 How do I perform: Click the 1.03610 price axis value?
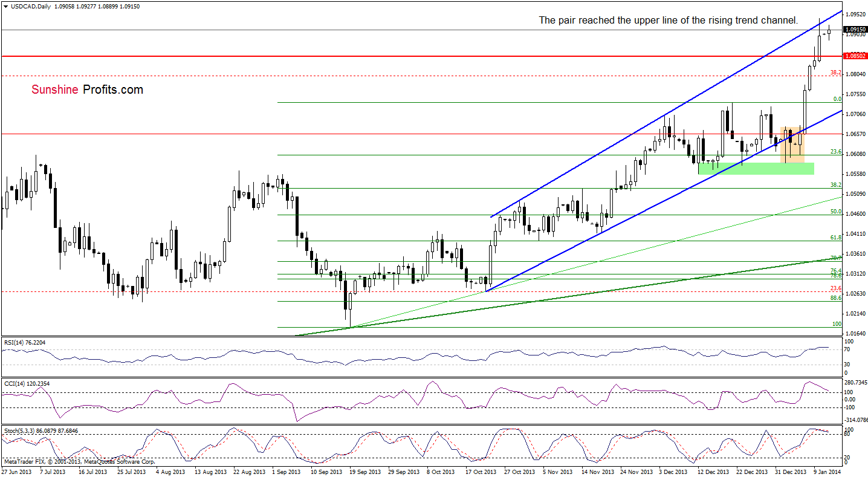pos(855,253)
